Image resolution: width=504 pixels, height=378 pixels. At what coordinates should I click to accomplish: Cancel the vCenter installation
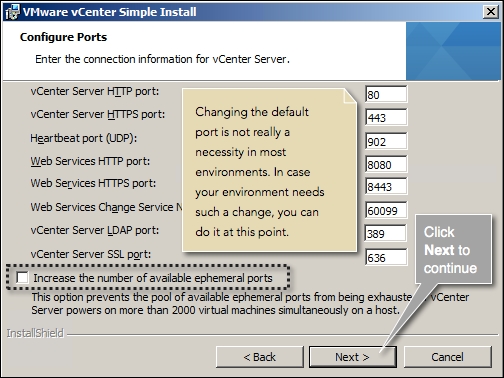(447, 357)
